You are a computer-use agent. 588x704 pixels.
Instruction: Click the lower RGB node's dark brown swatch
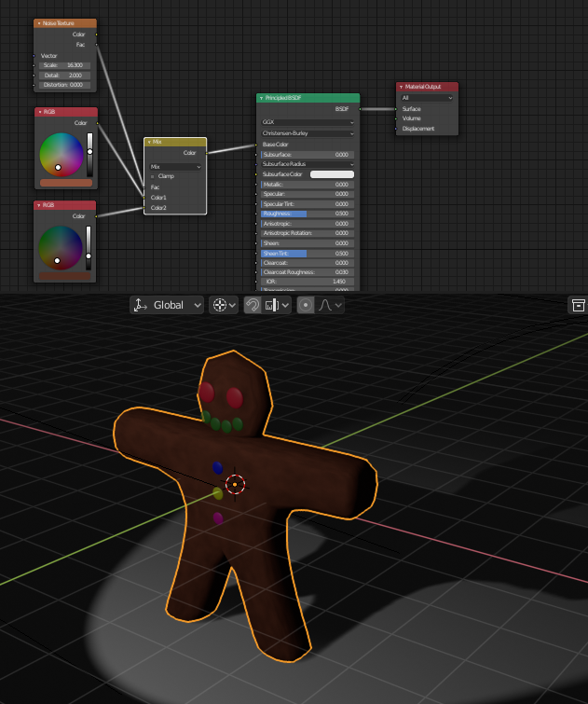(64, 276)
